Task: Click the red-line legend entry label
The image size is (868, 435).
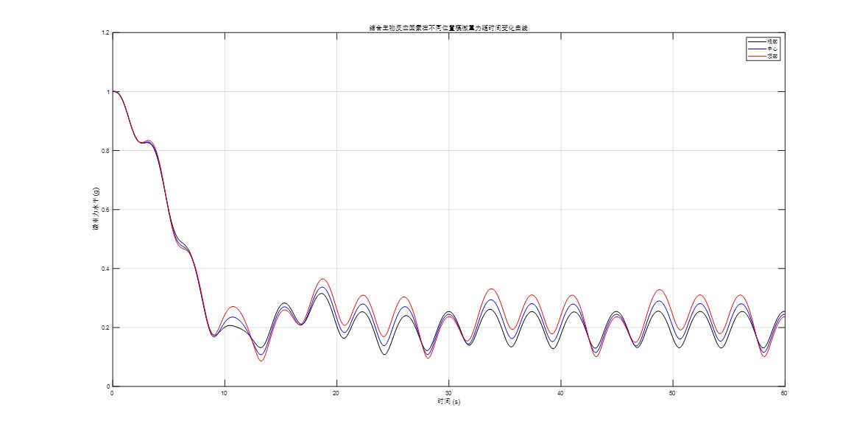Action: (x=772, y=57)
